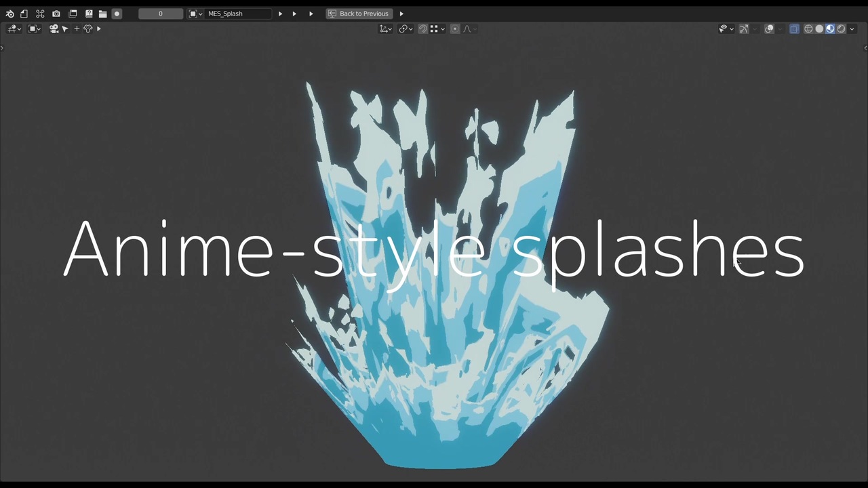This screenshot has height=488, width=868.
Task: Click the MES_Splash name field
Action: point(238,14)
